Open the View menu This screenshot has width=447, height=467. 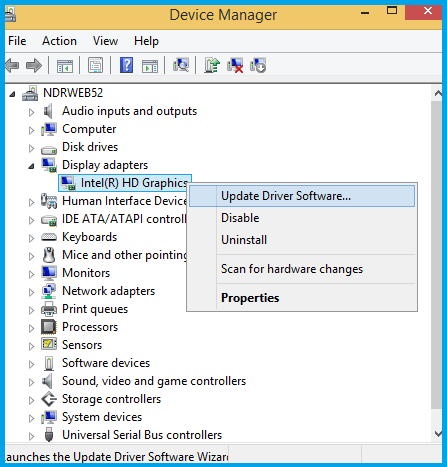click(105, 41)
